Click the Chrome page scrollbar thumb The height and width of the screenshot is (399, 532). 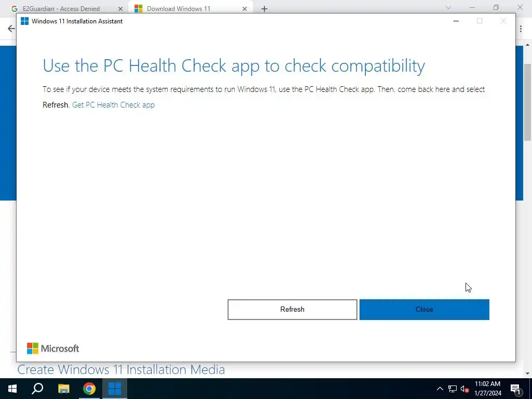pyautogui.click(x=528, y=102)
